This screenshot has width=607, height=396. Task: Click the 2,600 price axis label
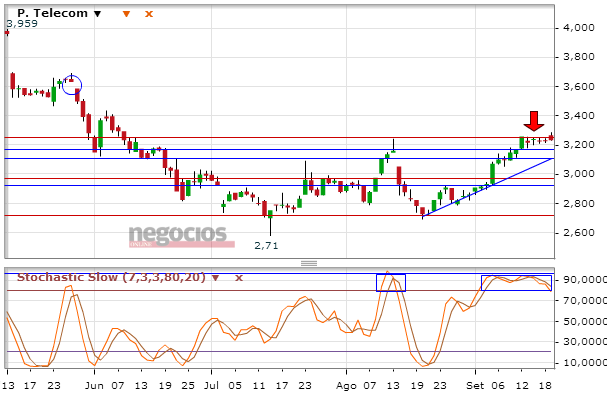point(579,233)
